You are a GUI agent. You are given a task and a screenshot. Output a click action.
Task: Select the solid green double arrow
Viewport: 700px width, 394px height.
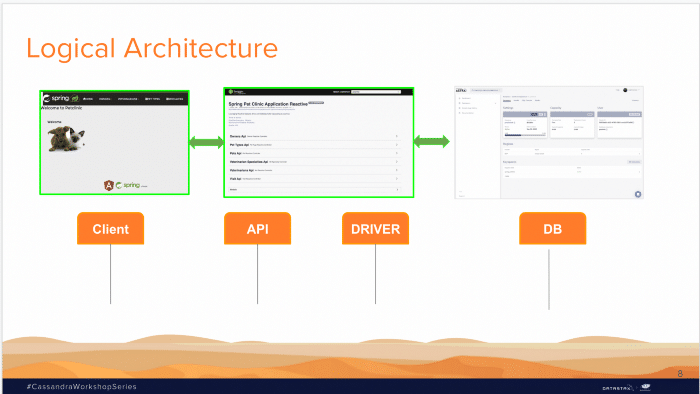[206, 143]
